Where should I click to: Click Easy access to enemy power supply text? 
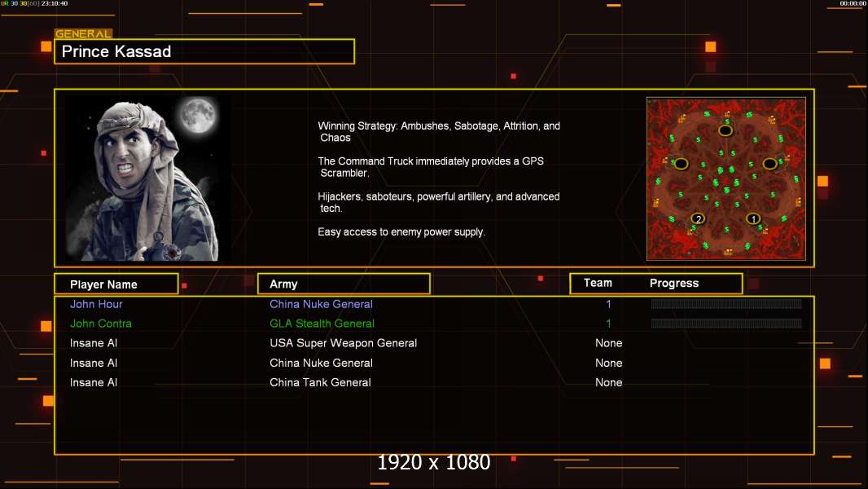[401, 232]
